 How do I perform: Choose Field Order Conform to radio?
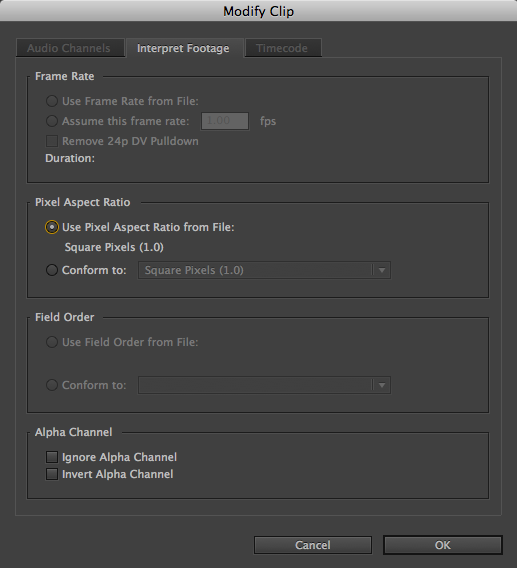click(52, 385)
